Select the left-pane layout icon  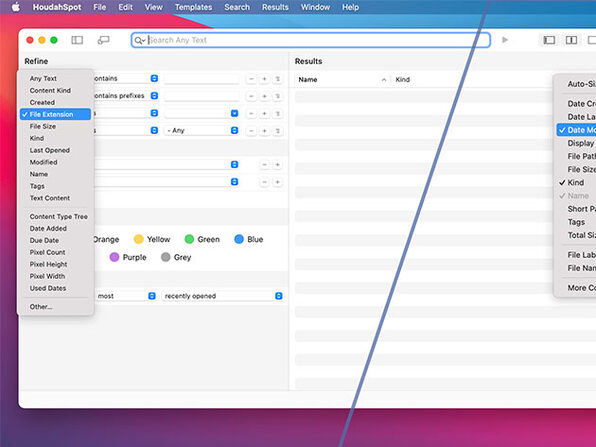[x=549, y=40]
